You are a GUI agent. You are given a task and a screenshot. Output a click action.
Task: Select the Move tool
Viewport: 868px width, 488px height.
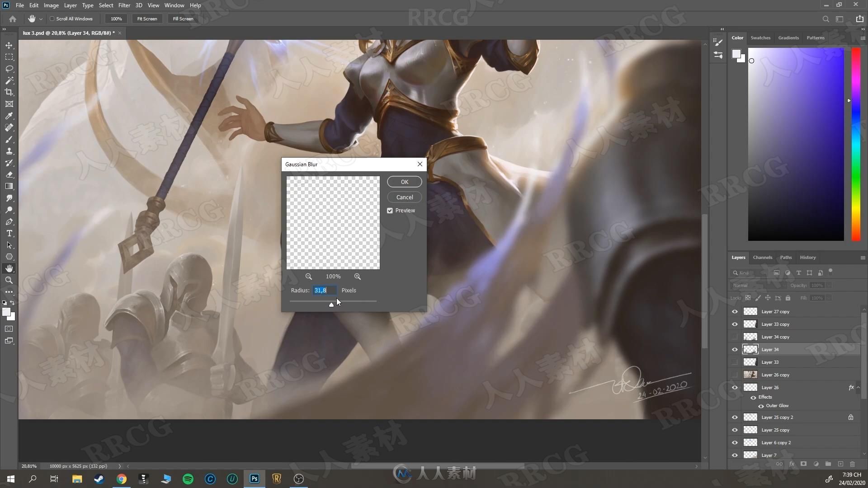9,45
